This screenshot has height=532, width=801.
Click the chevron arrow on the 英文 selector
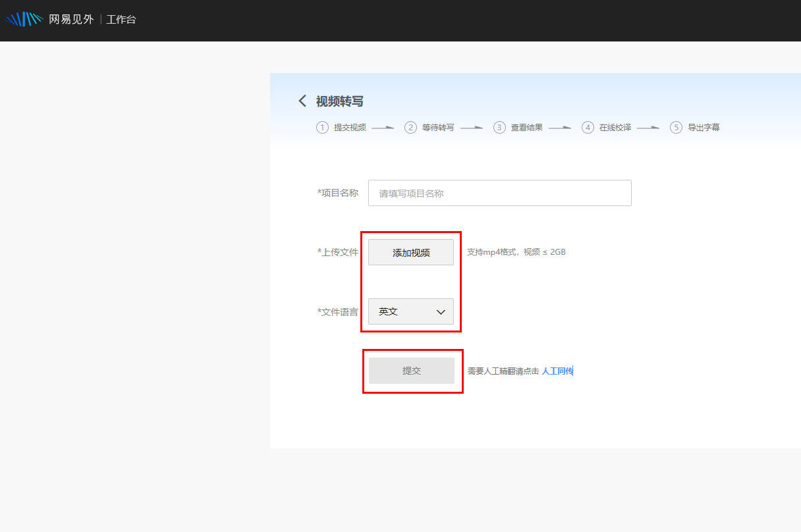tap(441, 311)
